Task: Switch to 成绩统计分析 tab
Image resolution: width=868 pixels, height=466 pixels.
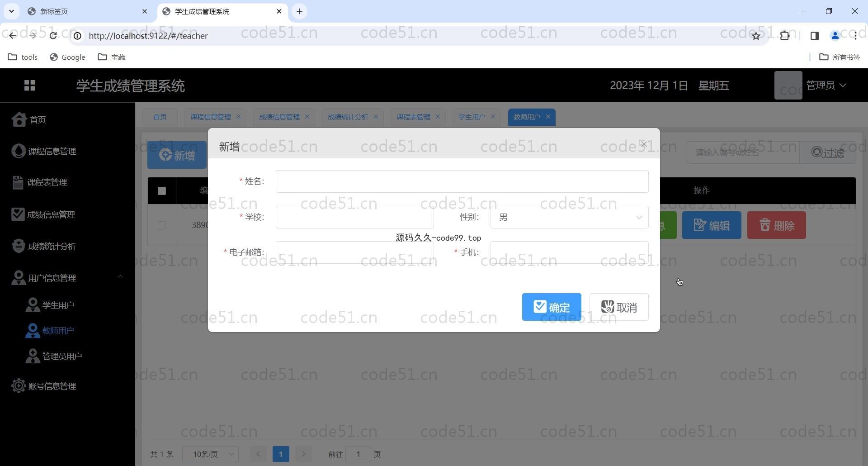Action: pos(348,117)
